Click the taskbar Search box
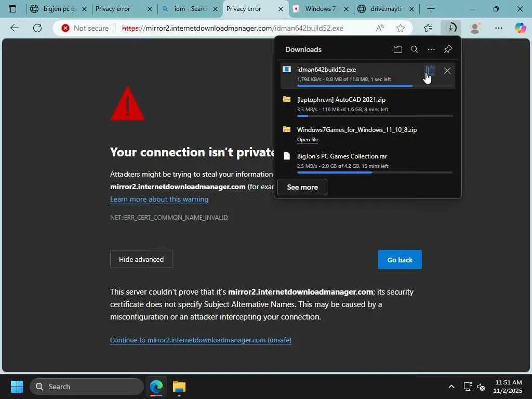The image size is (532, 399). click(87, 387)
